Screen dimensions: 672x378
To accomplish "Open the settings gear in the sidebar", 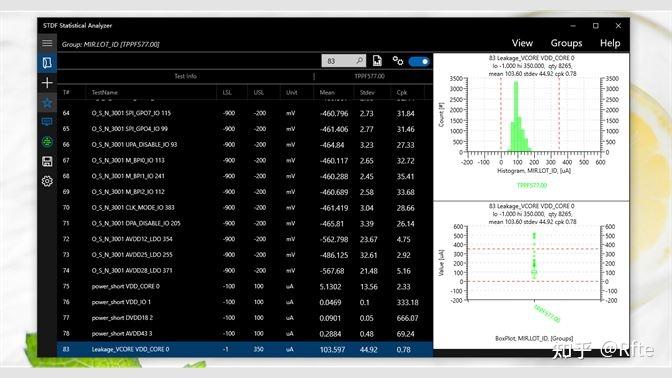I will pyautogui.click(x=47, y=181).
